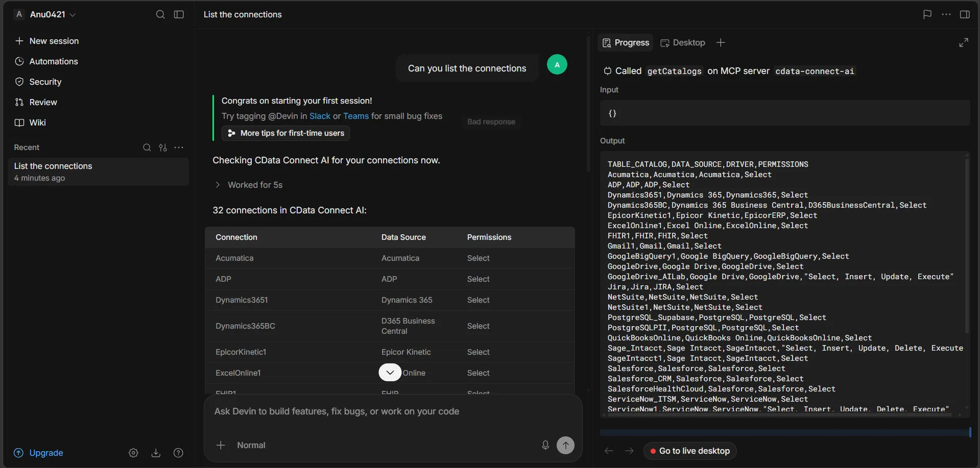Open settings gear icon at bottom
Viewport: 980px width, 468px height.
point(133,453)
